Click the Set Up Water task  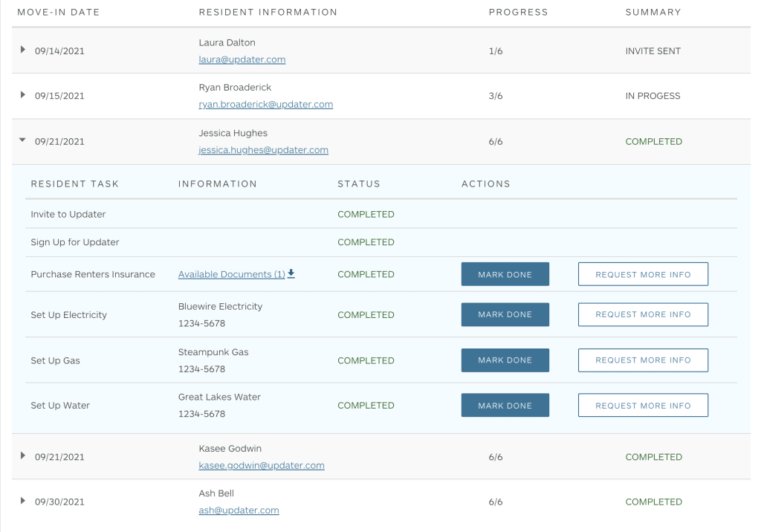[x=60, y=405]
